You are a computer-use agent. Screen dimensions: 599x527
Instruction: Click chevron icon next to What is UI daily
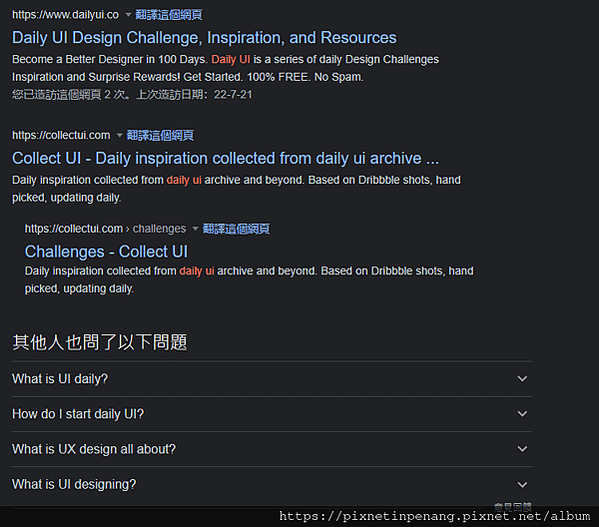522,379
